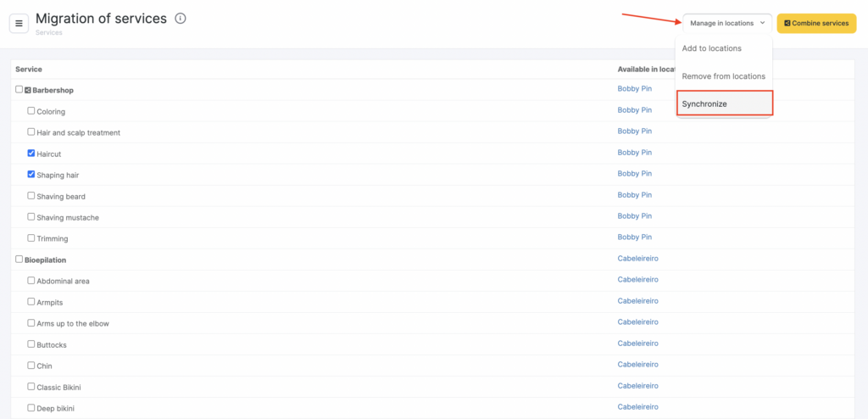This screenshot has height=419, width=868.
Task: Select the Bioepilation category checkbox
Action: (19, 259)
